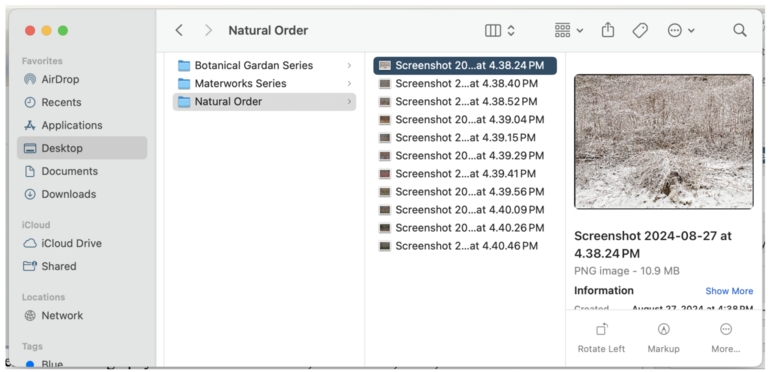Open the Share toolbar icon
Viewport: 769px width, 372px height.
pyautogui.click(x=608, y=30)
